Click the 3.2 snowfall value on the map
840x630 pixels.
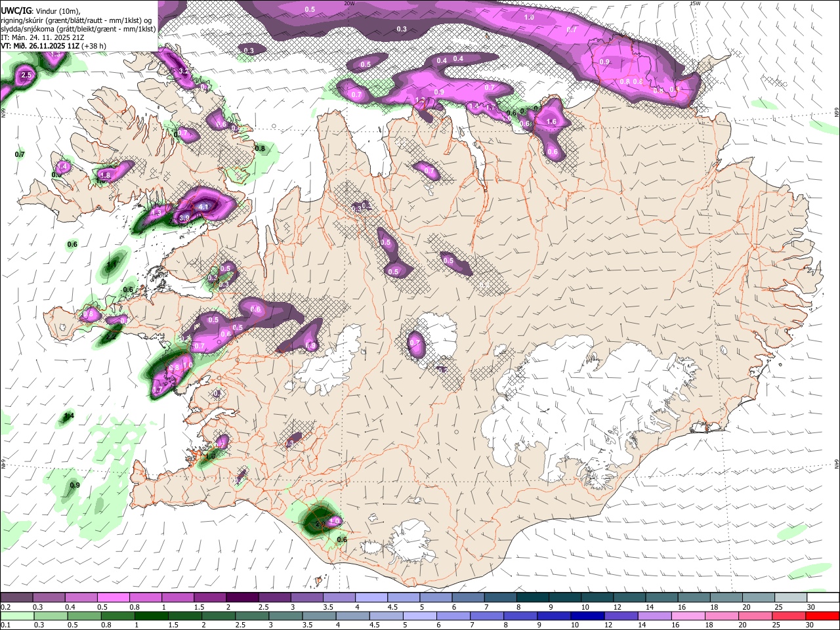point(184,71)
